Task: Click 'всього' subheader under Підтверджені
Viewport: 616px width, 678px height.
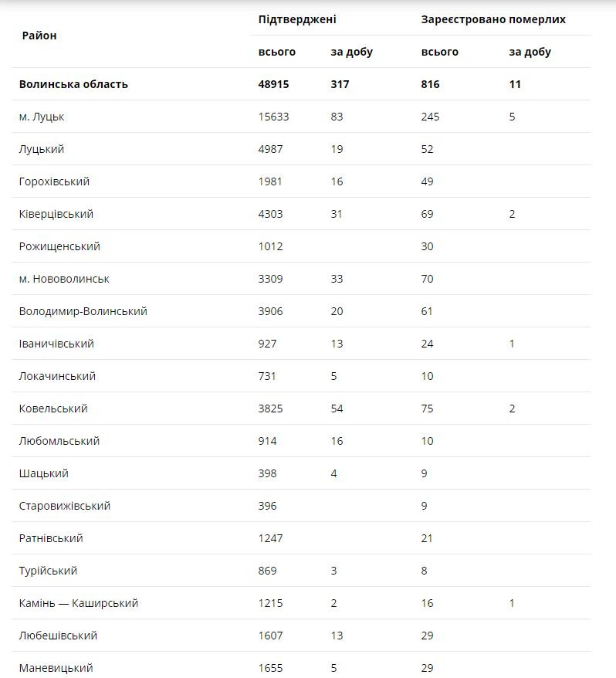Action: pos(277,52)
